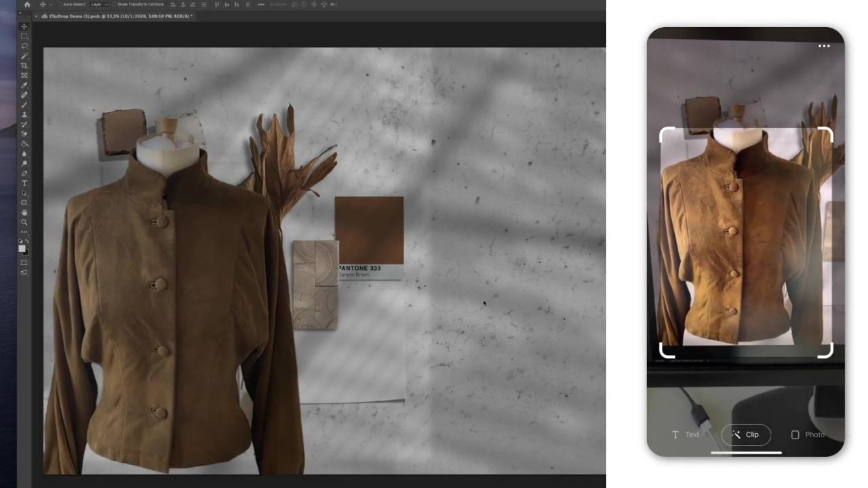This screenshot has height=488, width=868.
Task: Tap the Text mode on phone
Action: [x=686, y=434]
